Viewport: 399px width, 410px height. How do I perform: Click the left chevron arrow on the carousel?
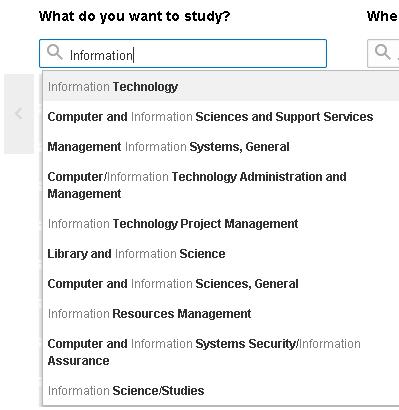coord(19,113)
